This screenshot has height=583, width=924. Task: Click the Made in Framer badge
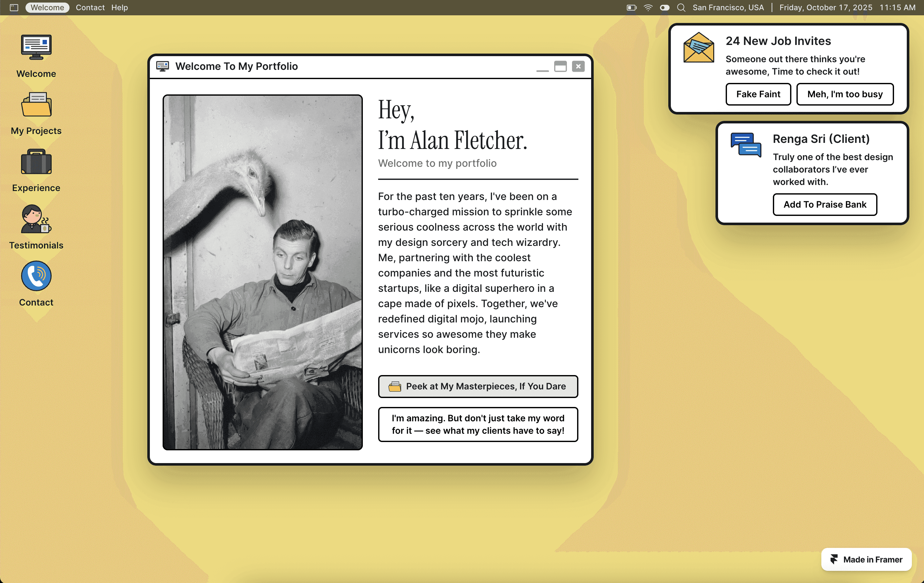pyautogui.click(x=866, y=560)
